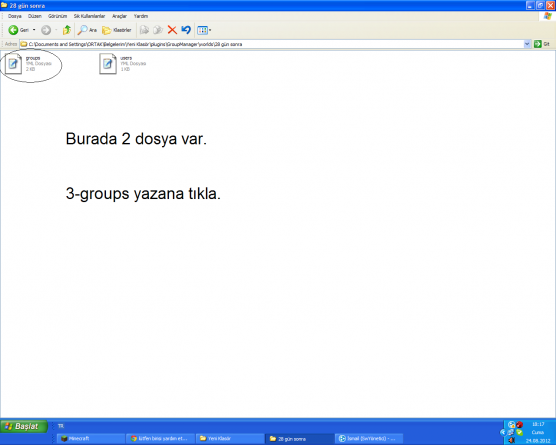
Task: Open the Sık Kullanılanlar menu
Action: pos(89,16)
